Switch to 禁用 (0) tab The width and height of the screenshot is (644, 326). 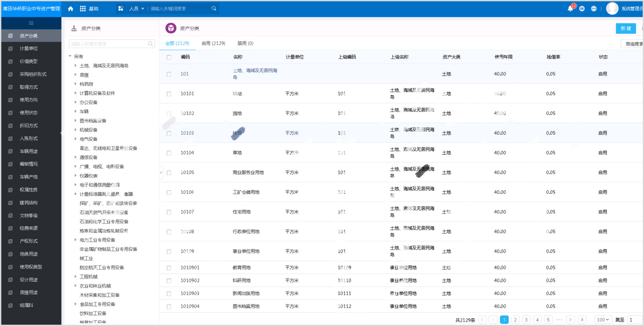[x=245, y=43]
